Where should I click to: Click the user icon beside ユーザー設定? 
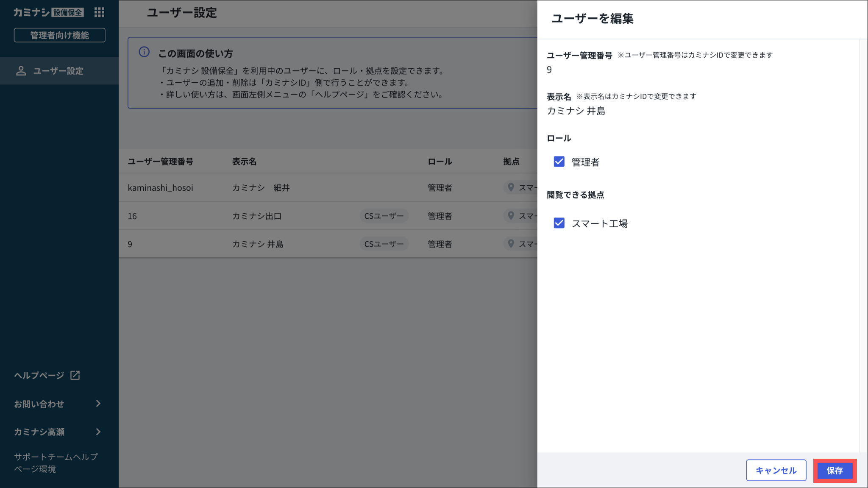21,71
